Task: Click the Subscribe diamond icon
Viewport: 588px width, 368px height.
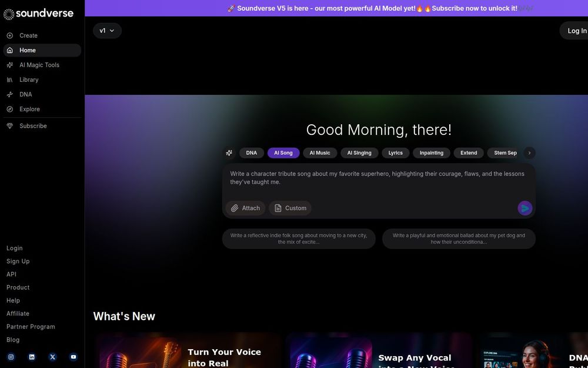Action: (10, 126)
